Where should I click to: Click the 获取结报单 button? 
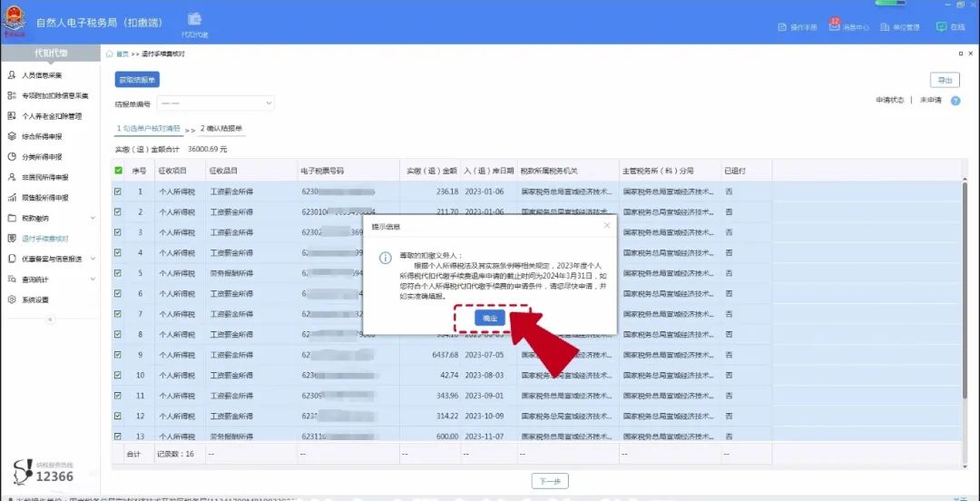tap(137, 80)
